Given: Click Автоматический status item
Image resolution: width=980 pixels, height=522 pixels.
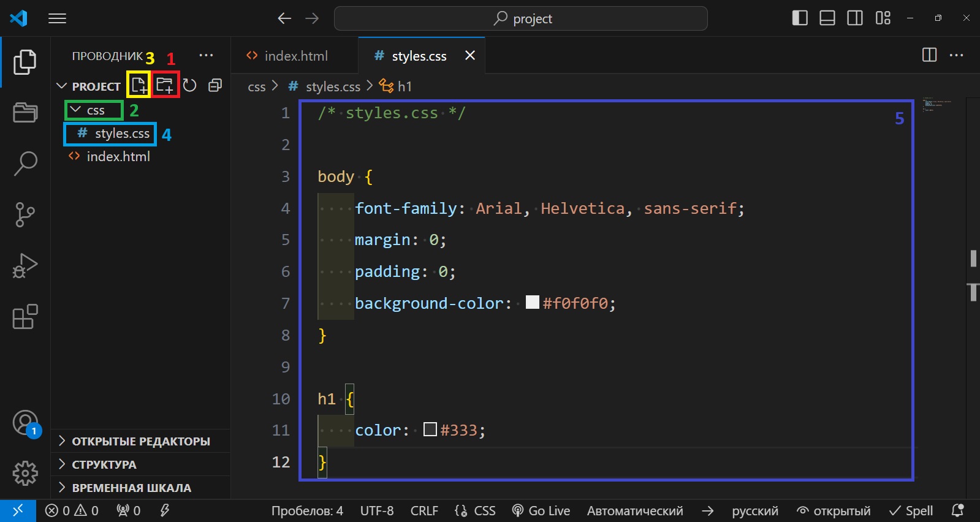Looking at the screenshot, I should pyautogui.click(x=635, y=510).
